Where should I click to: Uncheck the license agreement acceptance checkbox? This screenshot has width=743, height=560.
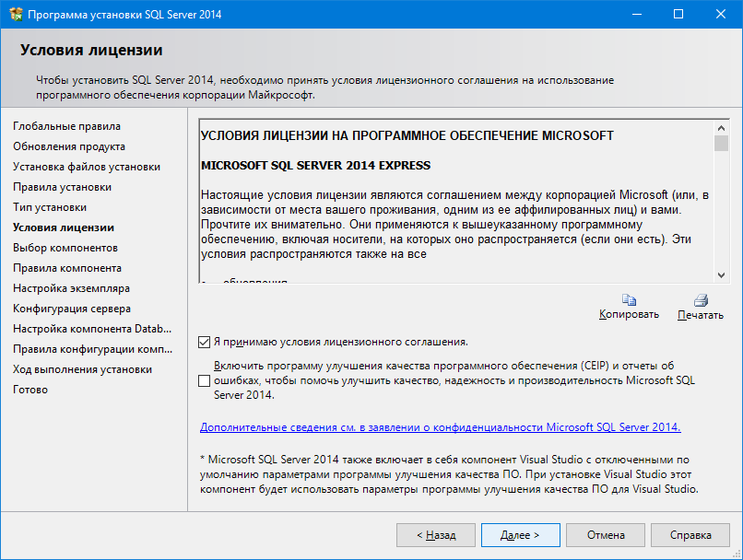tap(204, 342)
